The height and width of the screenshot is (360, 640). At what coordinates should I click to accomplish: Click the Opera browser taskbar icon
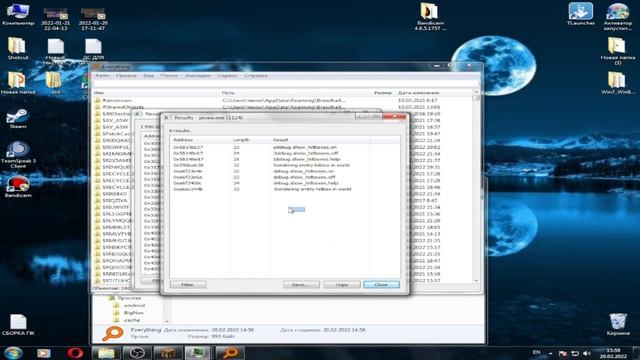click(76, 353)
